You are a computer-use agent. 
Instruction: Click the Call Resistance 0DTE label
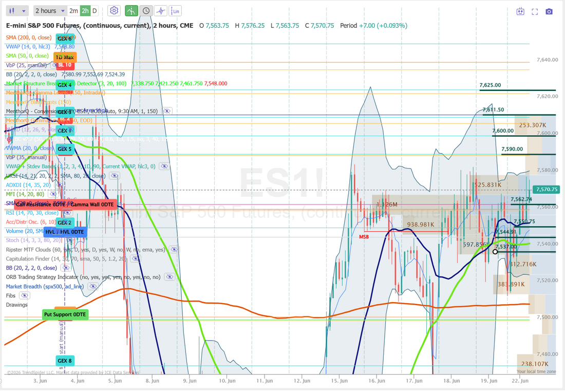point(41,204)
